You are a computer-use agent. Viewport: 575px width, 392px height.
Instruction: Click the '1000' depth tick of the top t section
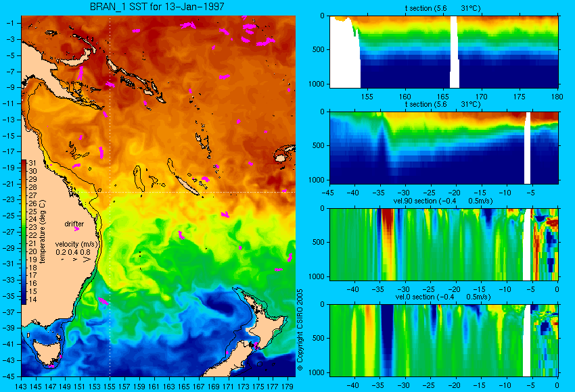pyautogui.click(x=317, y=84)
